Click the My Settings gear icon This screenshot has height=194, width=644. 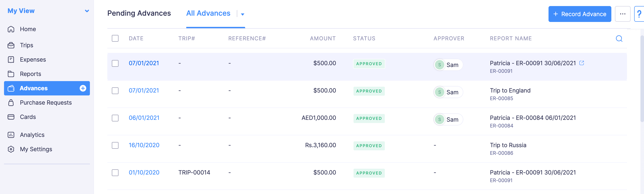[11, 149]
